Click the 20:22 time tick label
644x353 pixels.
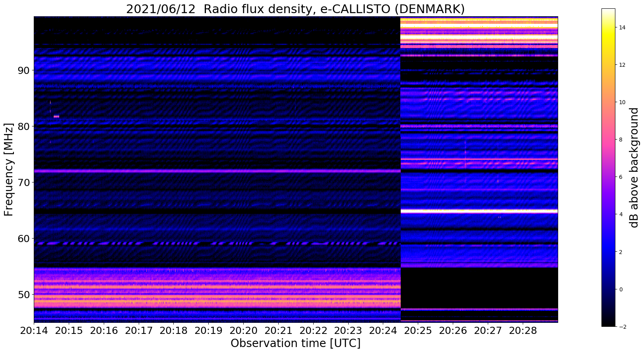click(313, 331)
